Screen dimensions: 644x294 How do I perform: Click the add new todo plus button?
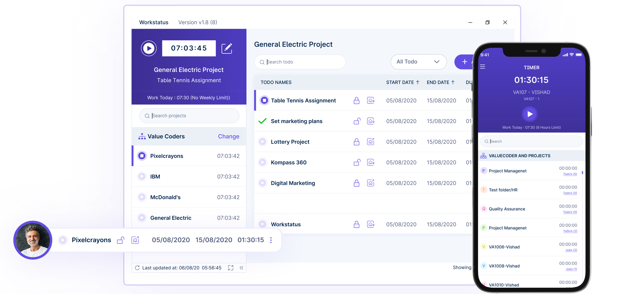pos(465,62)
